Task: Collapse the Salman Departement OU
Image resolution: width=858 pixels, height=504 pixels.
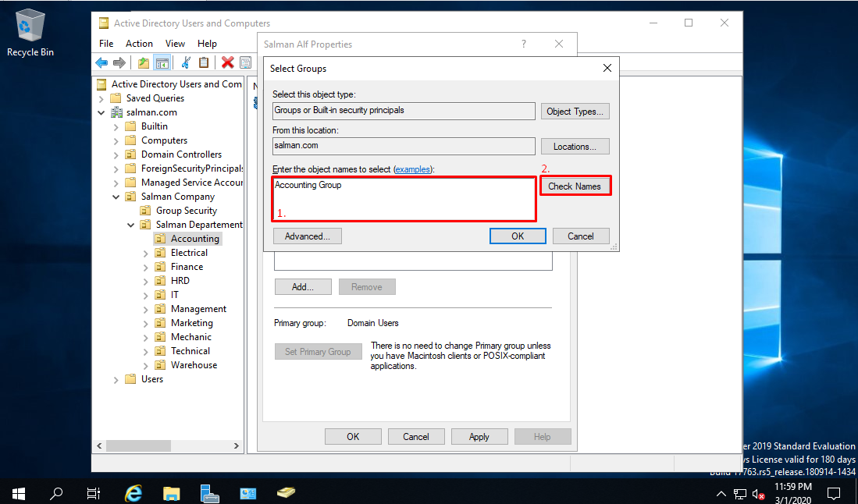Action: [131, 225]
